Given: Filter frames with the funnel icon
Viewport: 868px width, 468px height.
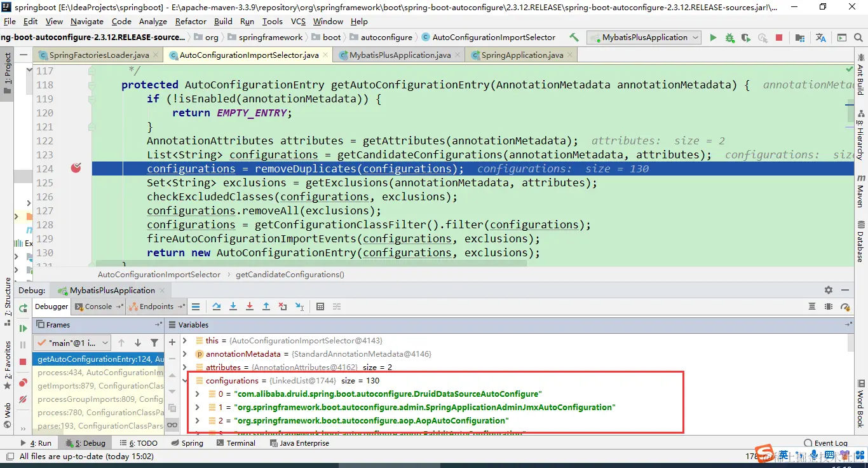Looking at the screenshot, I should 154,343.
